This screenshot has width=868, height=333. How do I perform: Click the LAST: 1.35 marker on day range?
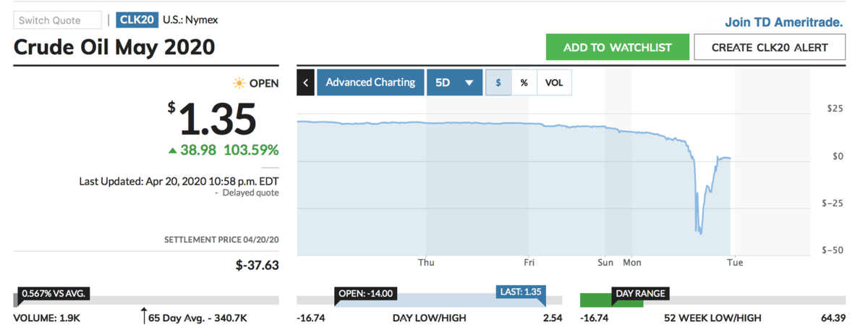click(x=520, y=292)
